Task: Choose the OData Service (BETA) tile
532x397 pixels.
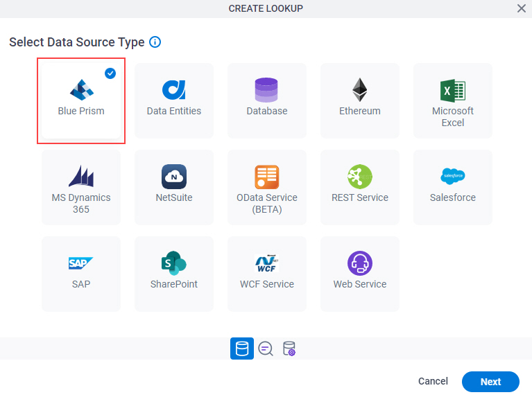Action: [267, 188]
